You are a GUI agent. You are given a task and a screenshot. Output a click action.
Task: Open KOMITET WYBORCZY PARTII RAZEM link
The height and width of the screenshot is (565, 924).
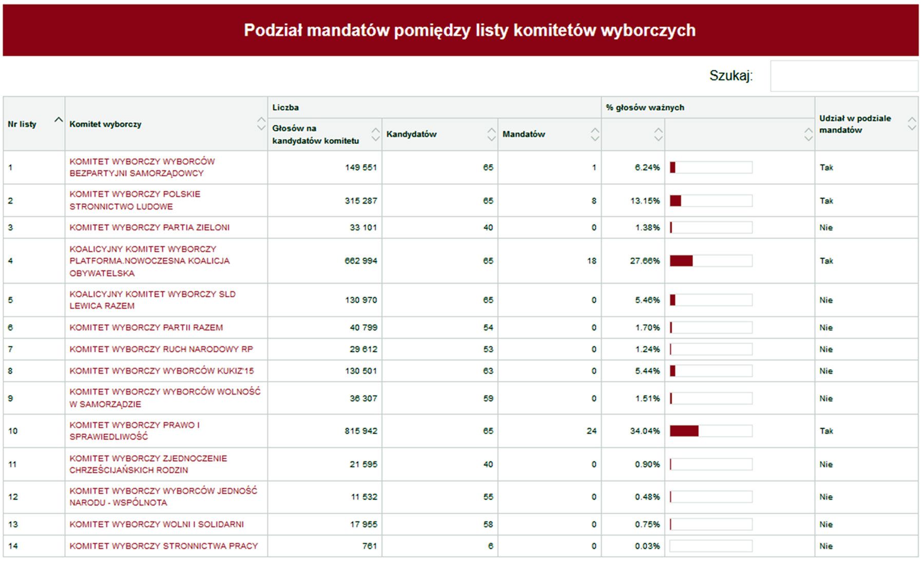(146, 327)
